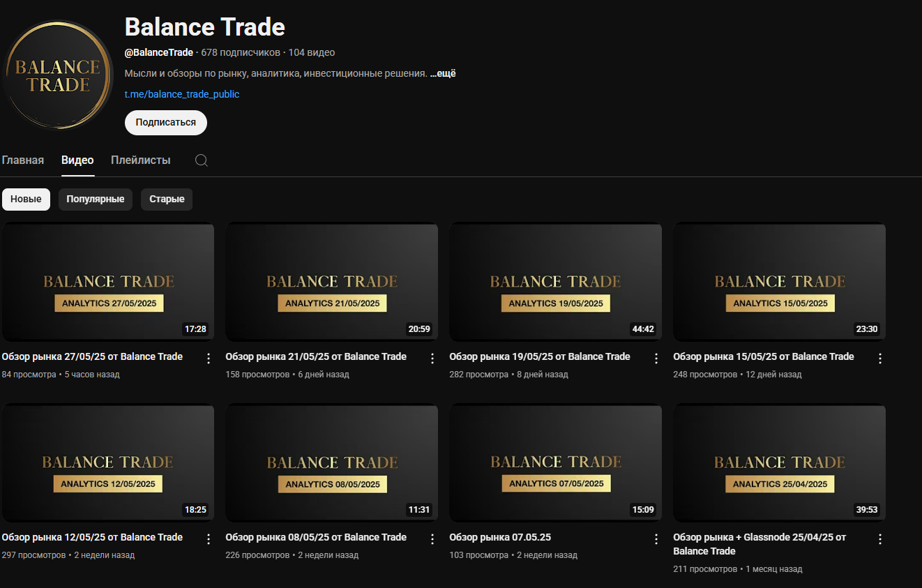Select the Новые sort filter chip
Image resolution: width=922 pixels, height=588 pixels.
point(26,199)
